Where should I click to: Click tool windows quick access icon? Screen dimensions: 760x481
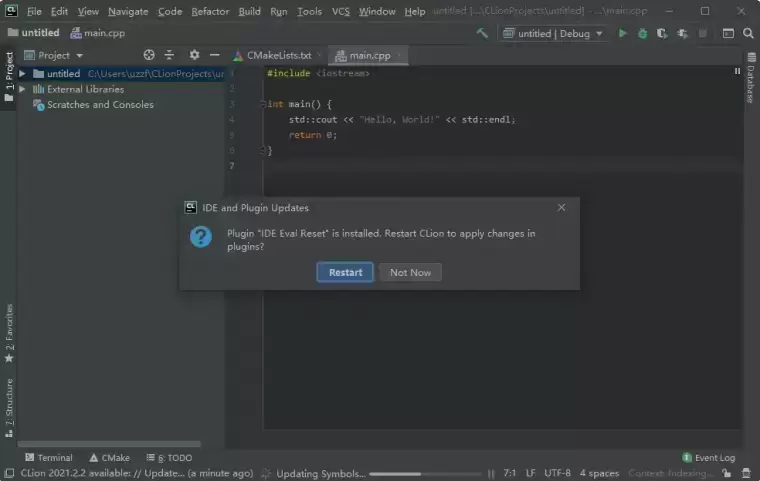(x=9, y=473)
